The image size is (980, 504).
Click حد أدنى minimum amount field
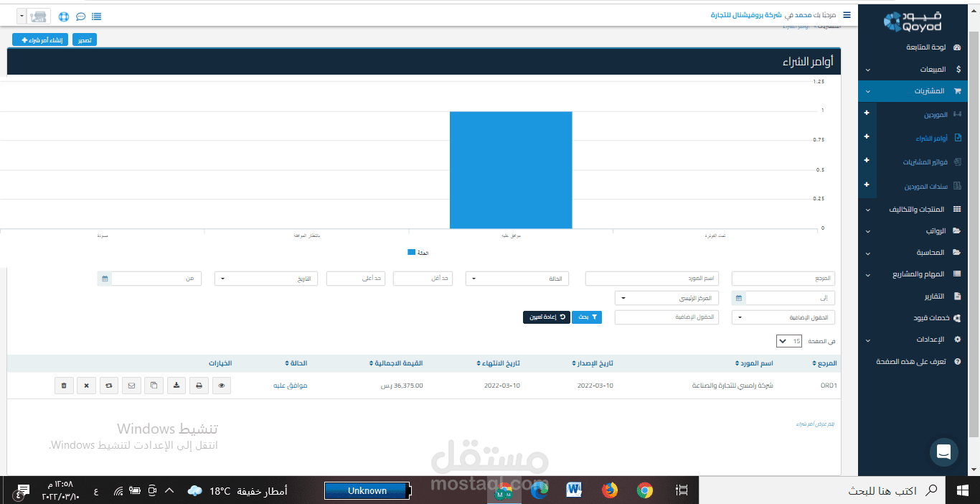click(423, 278)
